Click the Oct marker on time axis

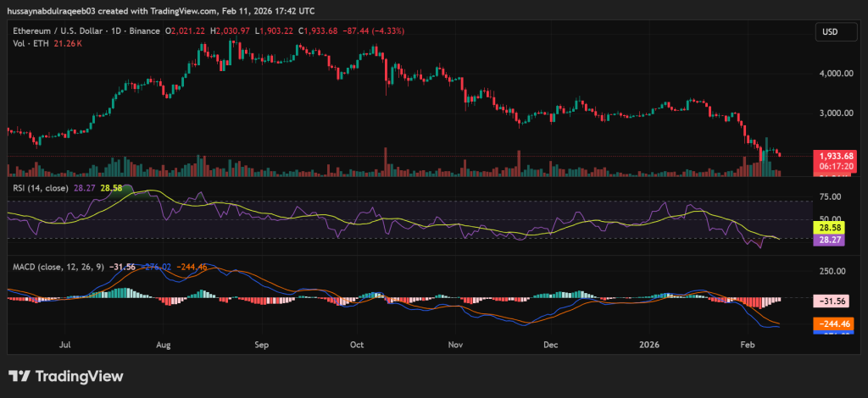click(356, 345)
